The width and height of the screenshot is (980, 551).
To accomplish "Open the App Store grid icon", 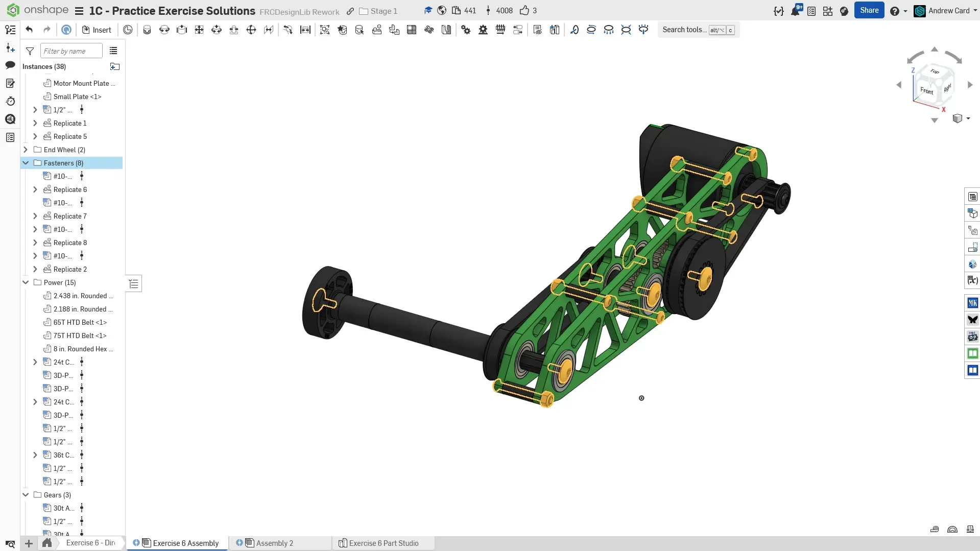I will [x=828, y=11].
